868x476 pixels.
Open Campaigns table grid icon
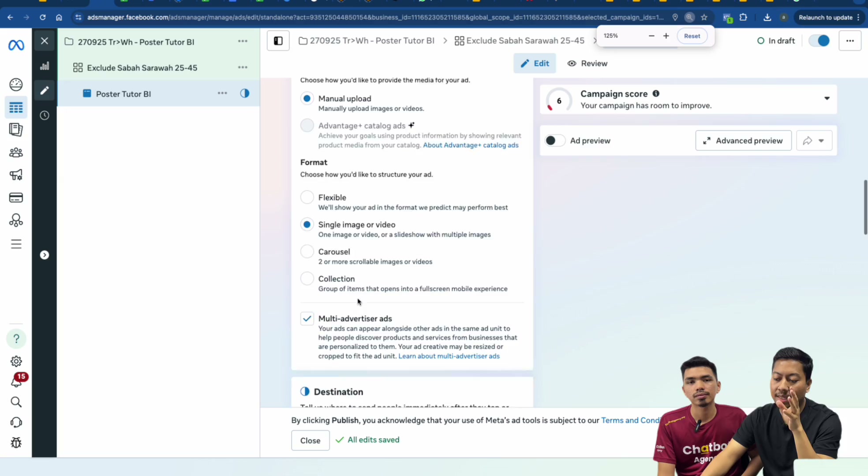[16, 108]
